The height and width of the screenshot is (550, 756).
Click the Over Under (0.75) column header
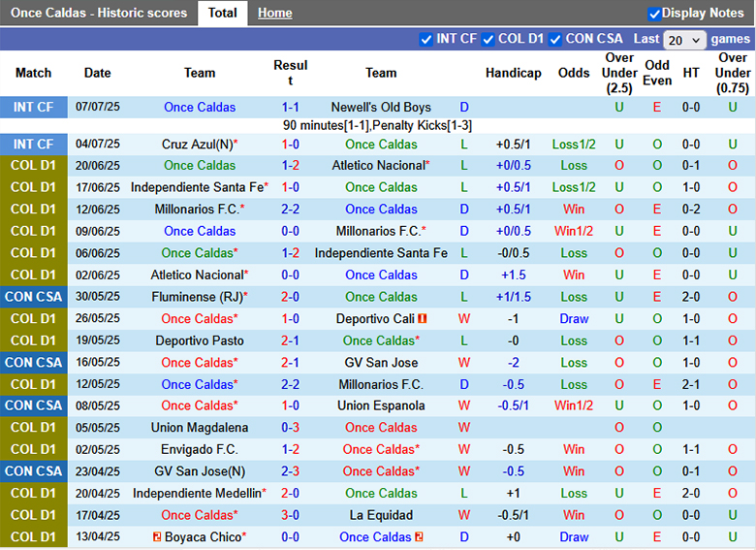click(733, 73)
